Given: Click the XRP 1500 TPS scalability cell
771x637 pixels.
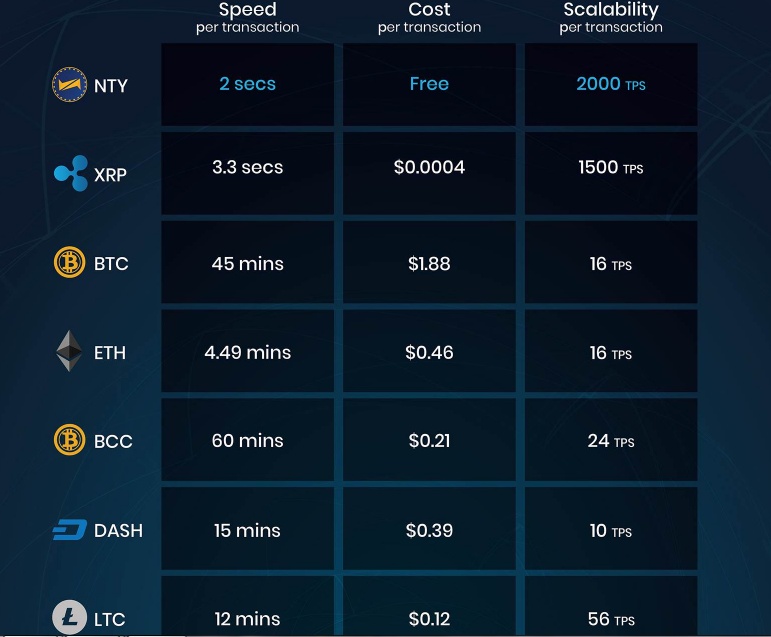Looking at the screenshot, I should (x=611, y=168).
